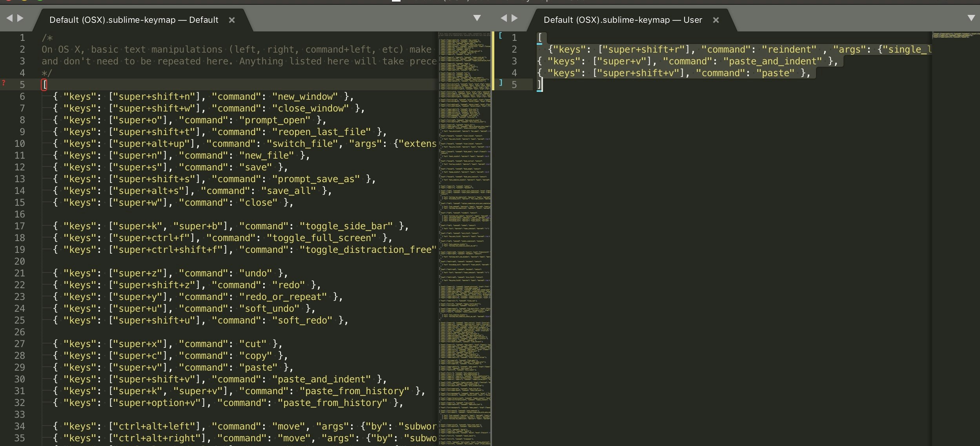Place cursor on "toggle_side_bar" command text
Image resolution: width=980 pixels, height=446 pixels.
pos(346,226)
